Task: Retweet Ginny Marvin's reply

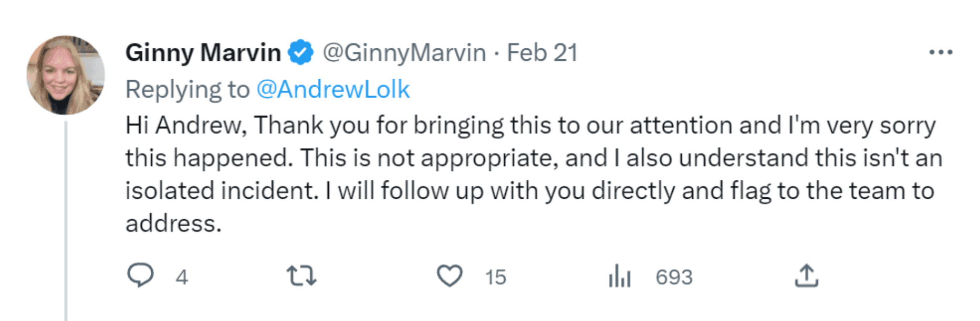Action: pyautogui.click(x=301, y=275)
